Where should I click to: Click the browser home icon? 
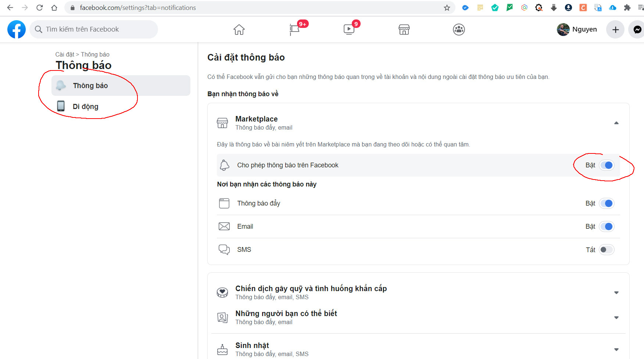click(x=54, y=7)
